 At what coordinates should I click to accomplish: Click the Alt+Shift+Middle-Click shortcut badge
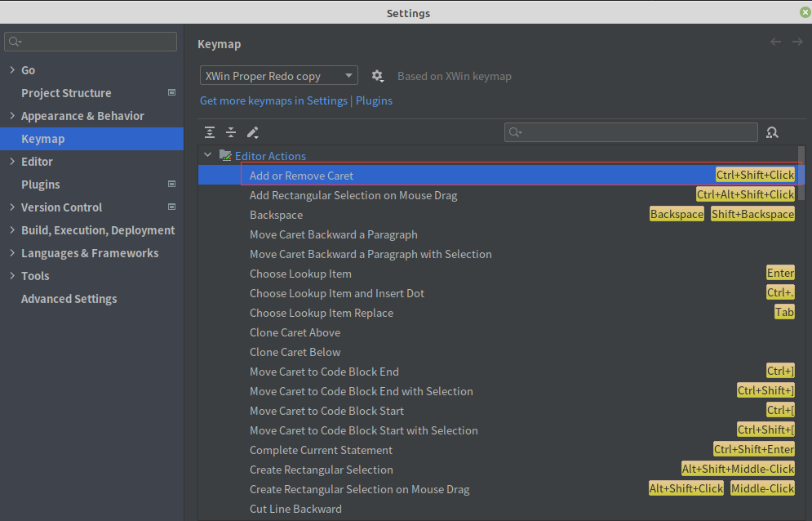pyautogui.click(x=738, y=469)
